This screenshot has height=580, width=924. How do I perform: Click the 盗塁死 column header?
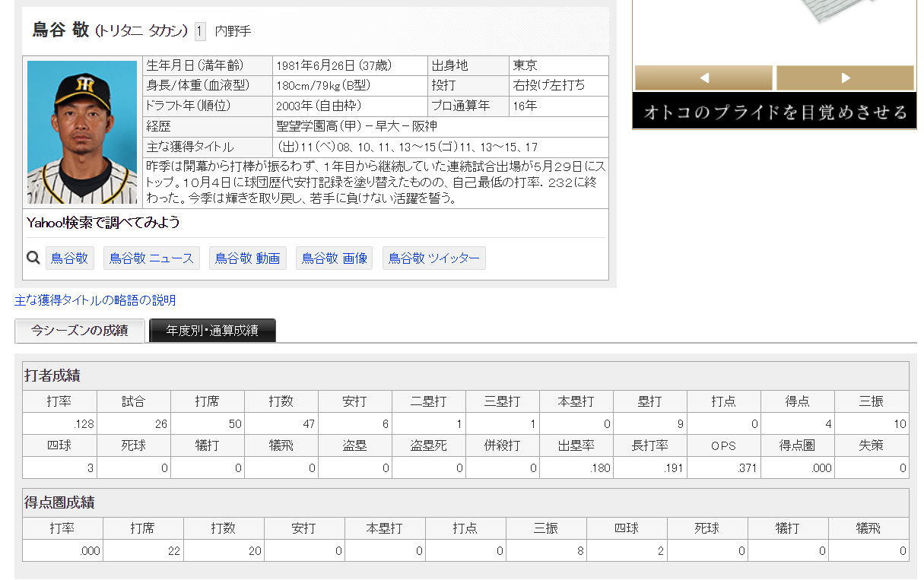pyautogui.click(x=428, y=446)
